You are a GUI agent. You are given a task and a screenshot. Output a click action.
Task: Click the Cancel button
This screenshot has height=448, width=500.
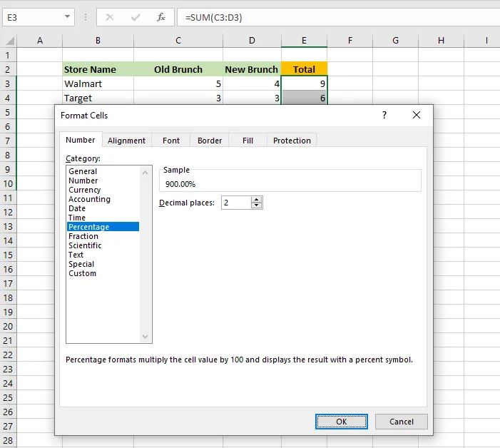(x=401, y=422)
